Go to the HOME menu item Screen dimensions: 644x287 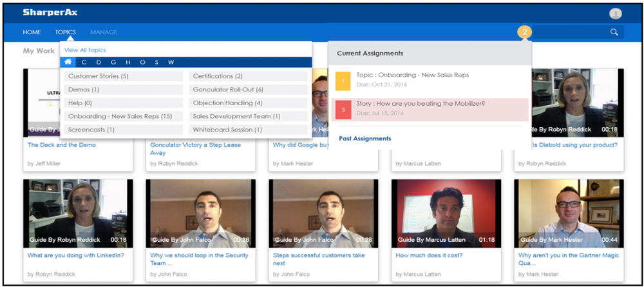pyautogui.click(x=32, y=32)
